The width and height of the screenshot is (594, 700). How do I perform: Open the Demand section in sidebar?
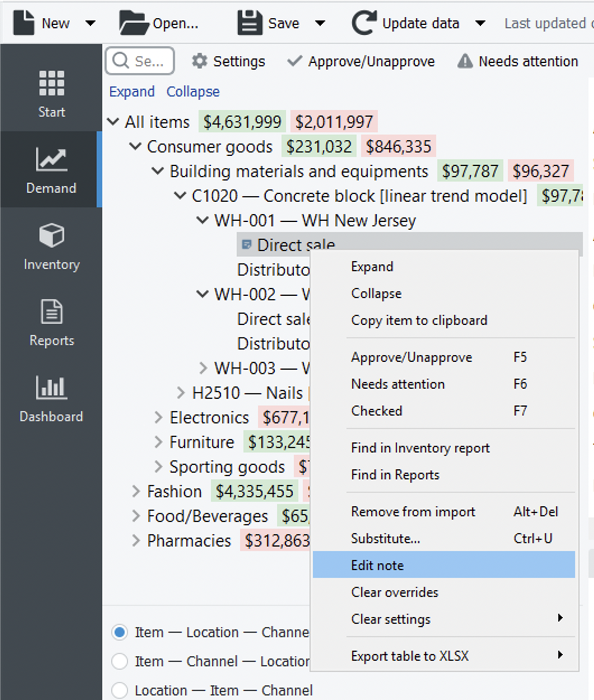tap(51, 170)
